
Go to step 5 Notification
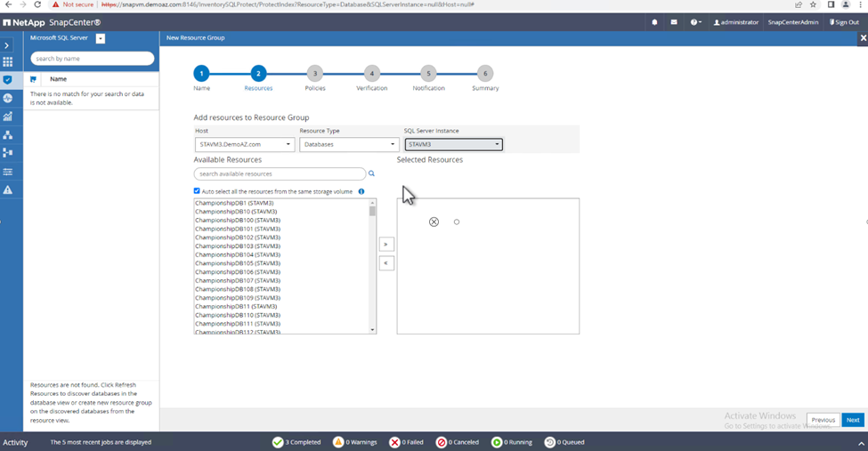coord(428,74)
